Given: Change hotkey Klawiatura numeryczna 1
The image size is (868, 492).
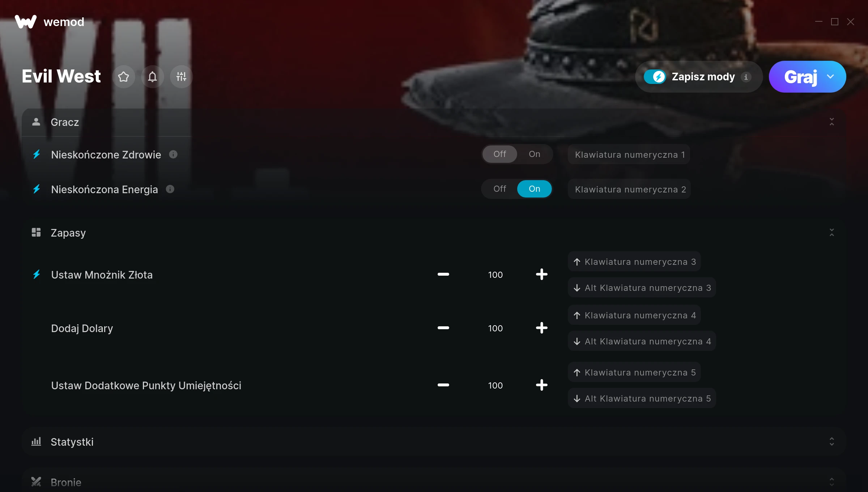Looking at the screenshot, I should coord(629,154).
